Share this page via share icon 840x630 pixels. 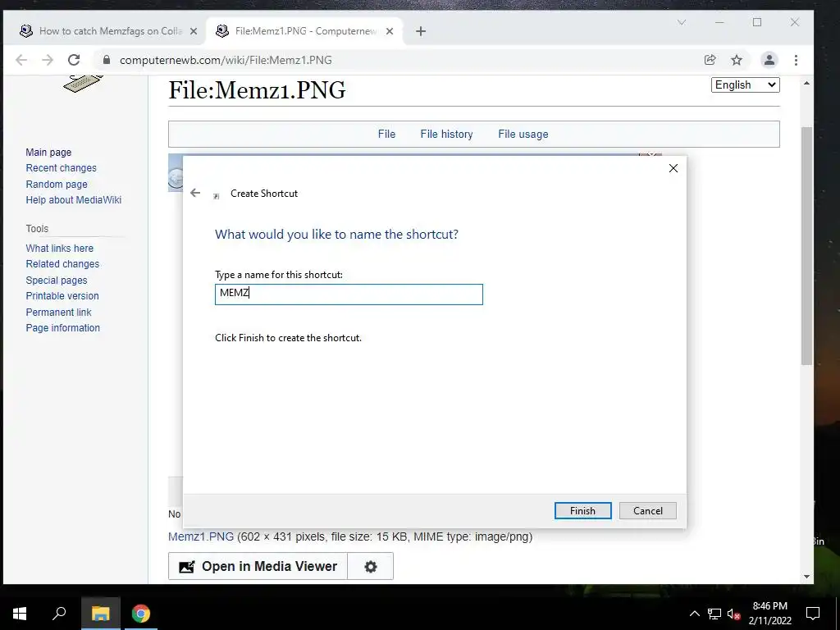pos(710,60)
